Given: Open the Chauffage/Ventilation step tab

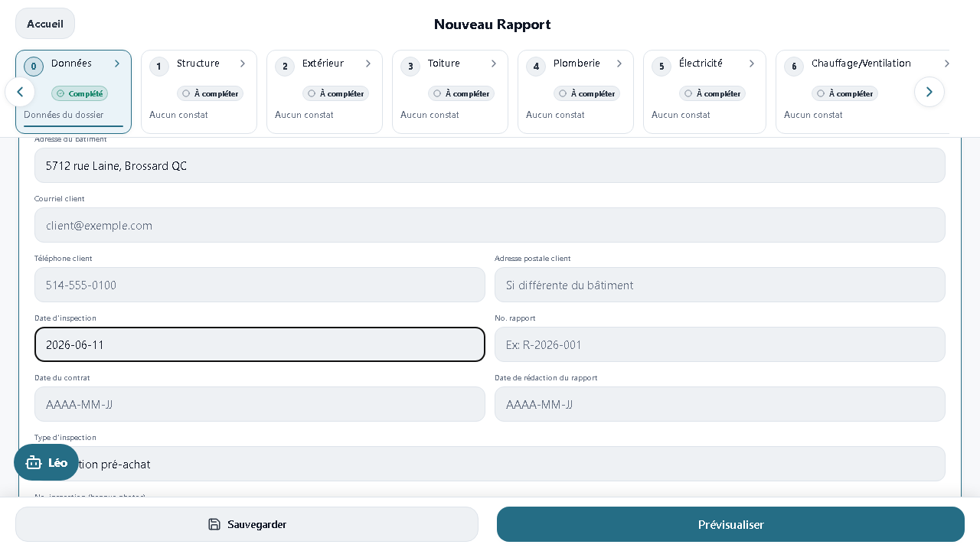Looking at the screenshot, I should (x=862, y=92).
